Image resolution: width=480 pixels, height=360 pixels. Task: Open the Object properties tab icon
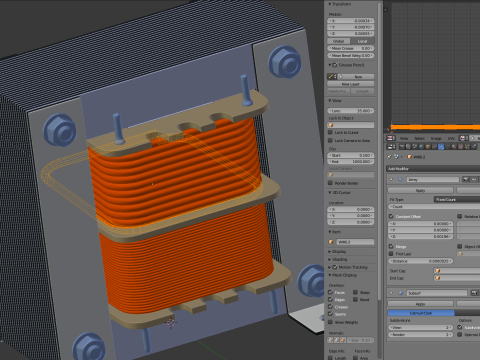(428, 146)
